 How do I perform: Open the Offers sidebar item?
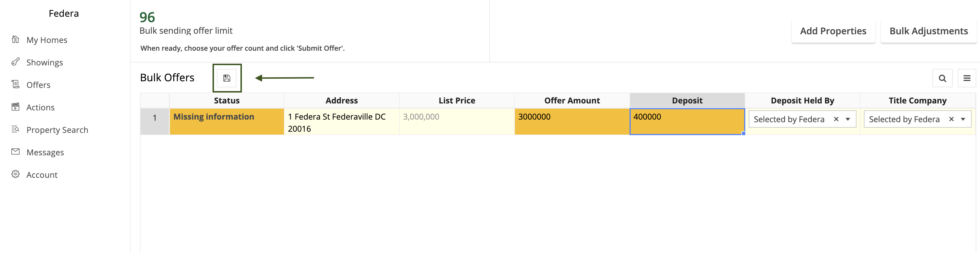click(x=38, y=84)
